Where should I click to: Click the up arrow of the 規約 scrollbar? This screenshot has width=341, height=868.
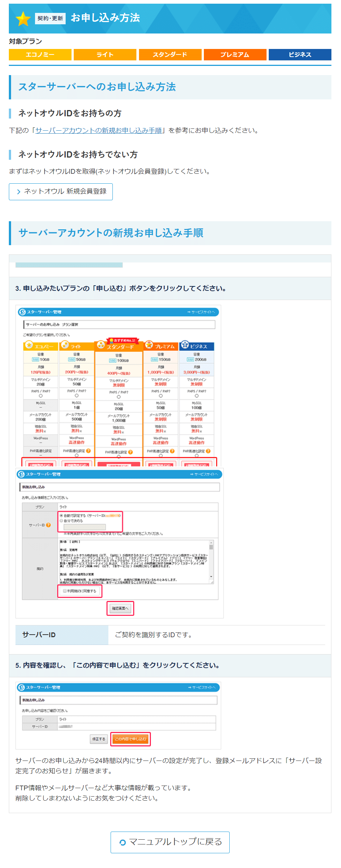[x=211, y=542]
